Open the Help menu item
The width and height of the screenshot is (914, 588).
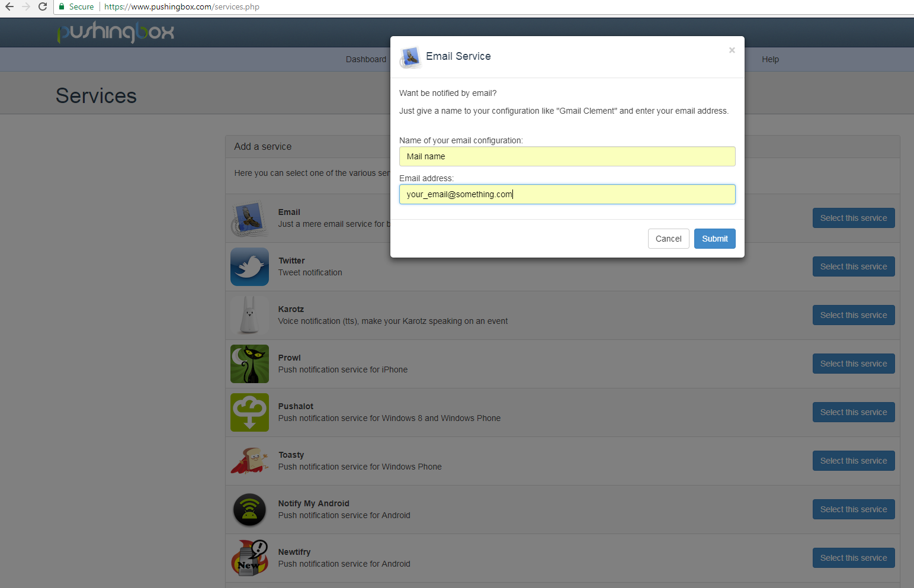pyautogui.click(x=770, y=59)
